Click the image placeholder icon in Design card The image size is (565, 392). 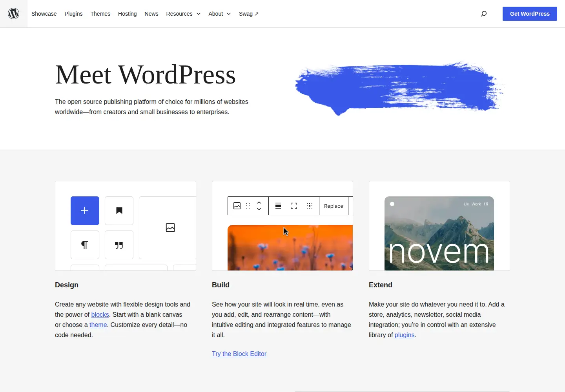[170, 228]
